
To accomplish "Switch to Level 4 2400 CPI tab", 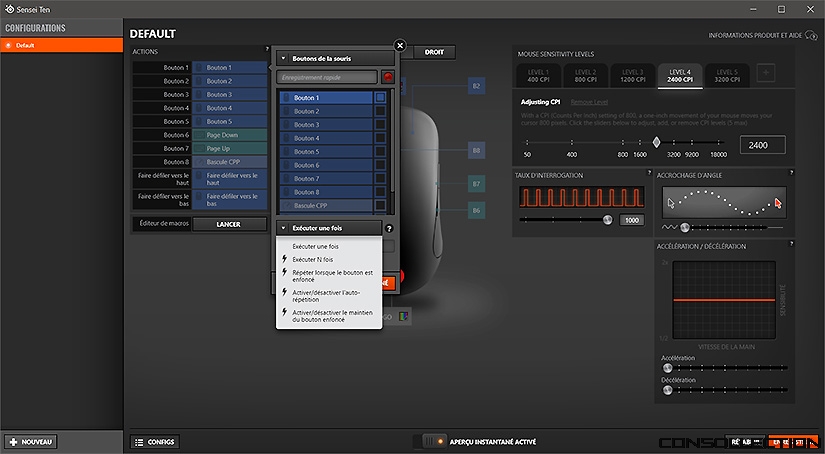I will point(680,76).
